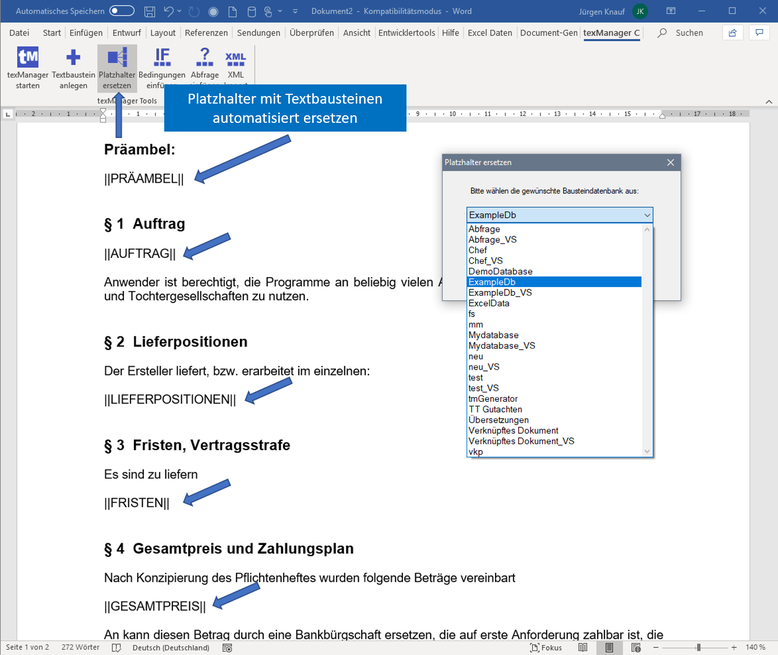This screenshot has height=655, width=778.
Task: Change language Deutsch (Deutschland)
Action: [171, 648]
